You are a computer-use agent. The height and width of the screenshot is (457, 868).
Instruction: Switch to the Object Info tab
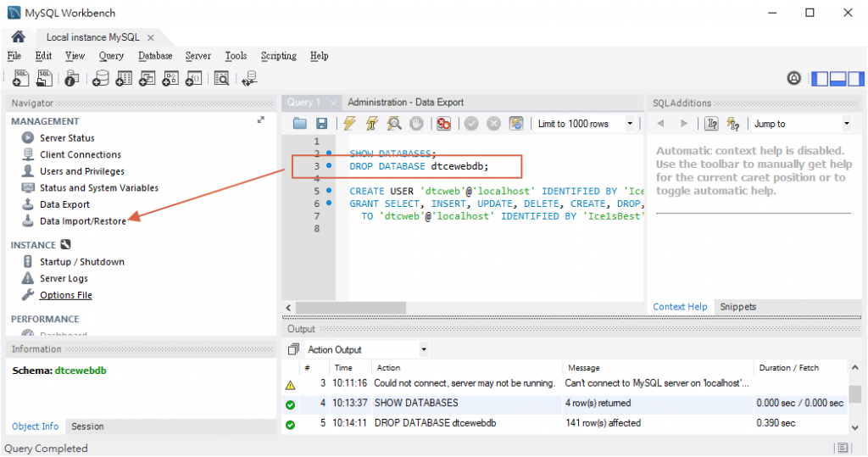tap(35, 426)
